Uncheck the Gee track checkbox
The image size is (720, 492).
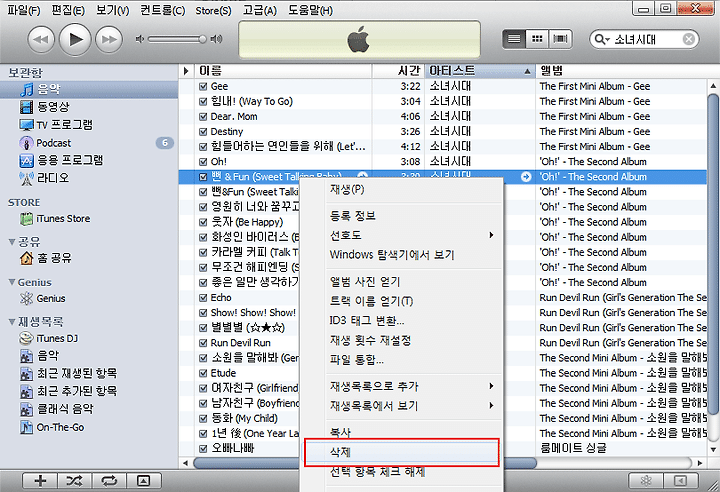point(203,86)
